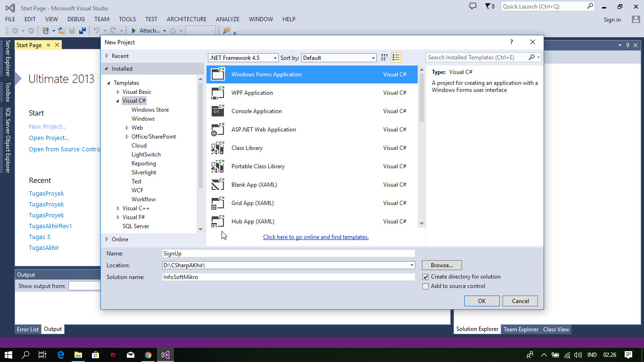Select the Hub App (XAML) icon
This screenshot has height=362, width=644.
[x=218, y=221]
